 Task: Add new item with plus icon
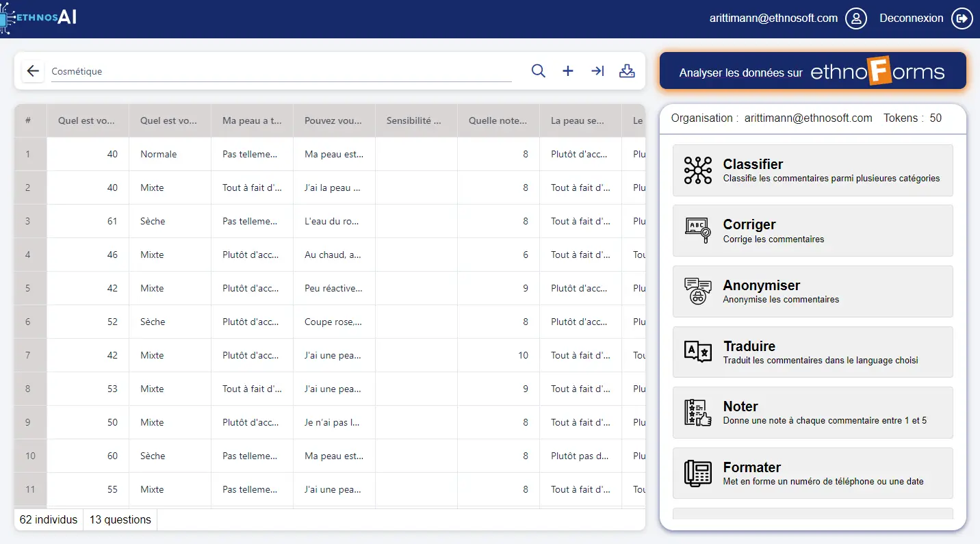[x=568, y=71]
